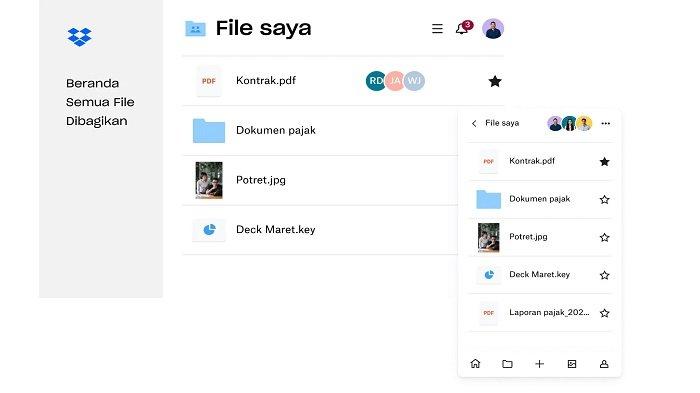Open the hamburger list menu icon

pyautogui.click(x=438, y=29)
